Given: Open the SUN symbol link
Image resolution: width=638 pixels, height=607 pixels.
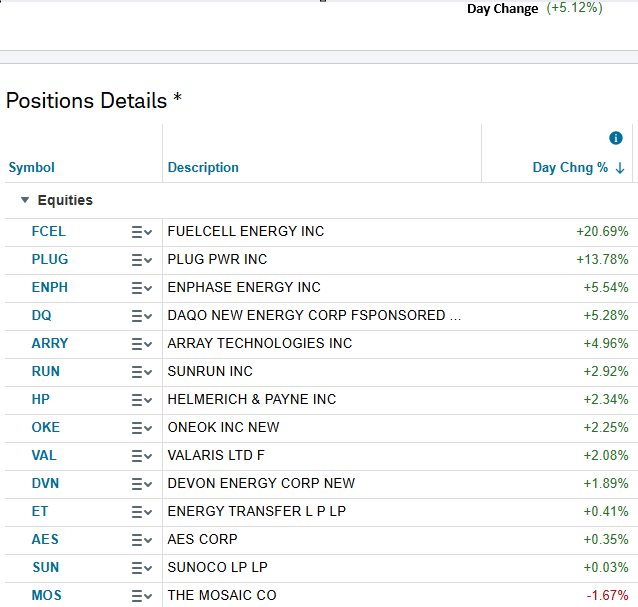Looking at the screenshot, I should [x=46, y=567].
